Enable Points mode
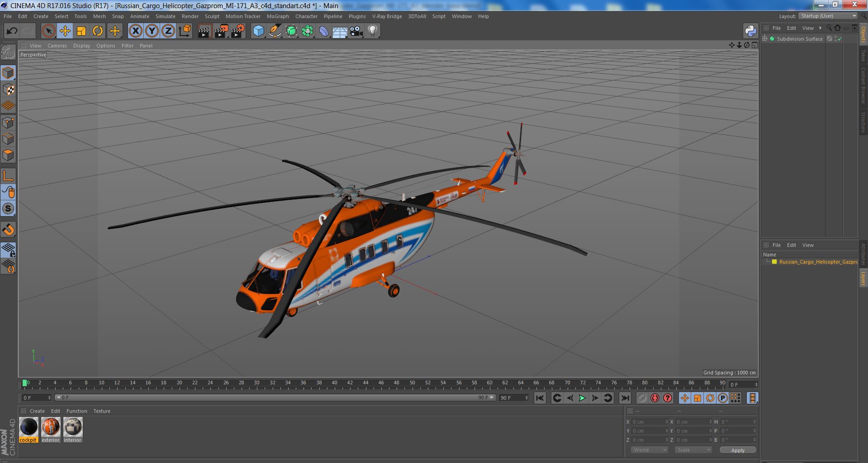Viewport: 868px width, 463px height. [x=9, y=123]
